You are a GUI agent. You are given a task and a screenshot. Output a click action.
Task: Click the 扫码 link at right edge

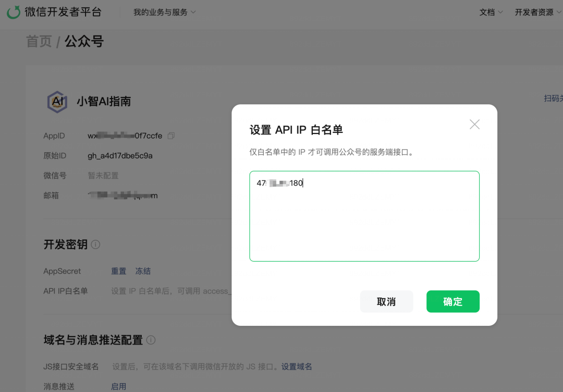point(553,99)
